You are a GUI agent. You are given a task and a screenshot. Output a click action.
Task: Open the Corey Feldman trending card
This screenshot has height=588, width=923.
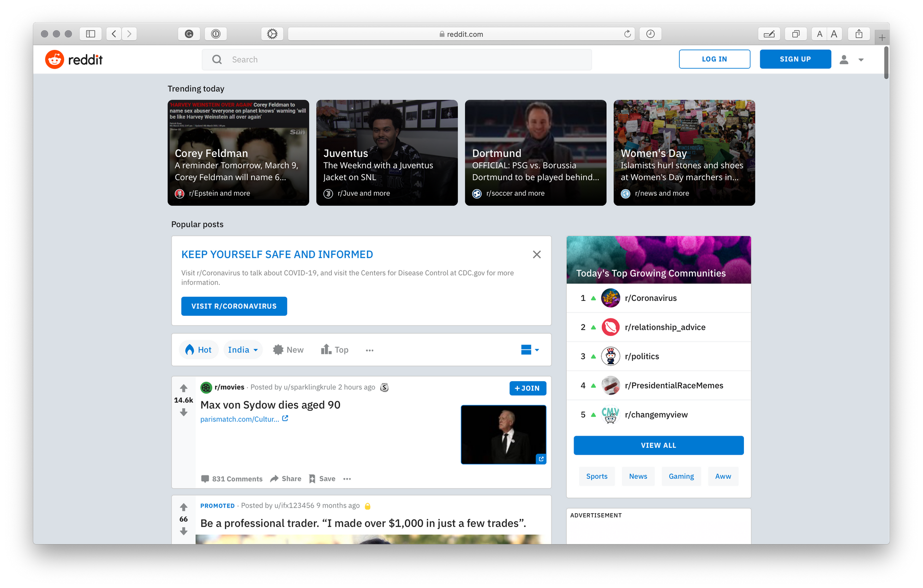click(238, 153)
